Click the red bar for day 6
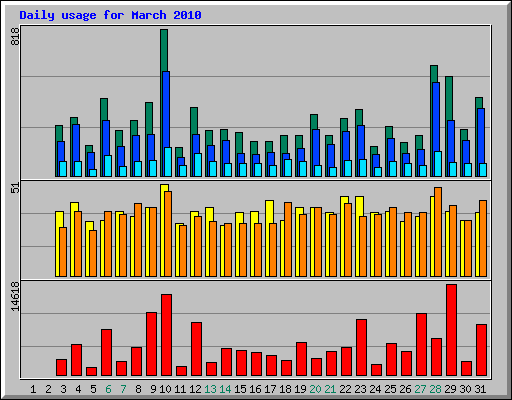 [106, 353]
